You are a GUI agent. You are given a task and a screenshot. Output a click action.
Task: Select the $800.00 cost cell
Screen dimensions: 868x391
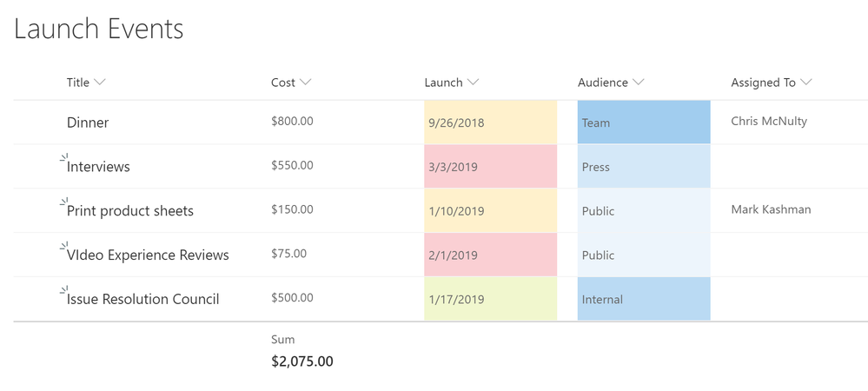(x=292, y=121)
